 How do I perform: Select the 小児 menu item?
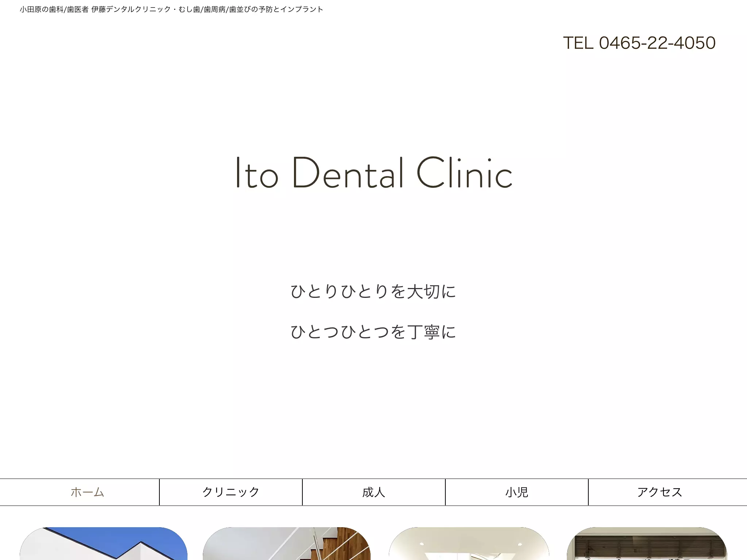tap(517, 492)
